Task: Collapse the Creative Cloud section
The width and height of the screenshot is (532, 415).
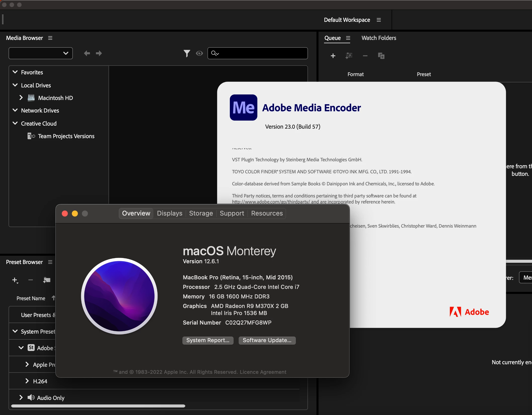Action: pos(15,123)
